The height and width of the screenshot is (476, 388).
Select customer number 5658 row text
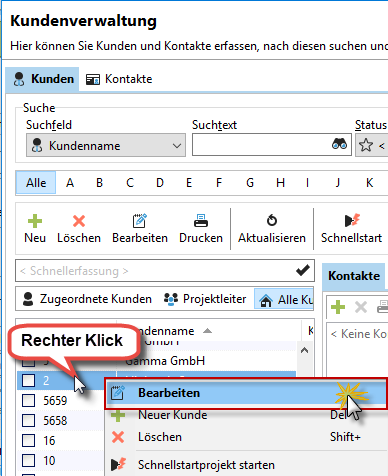(x=55, y=420)
